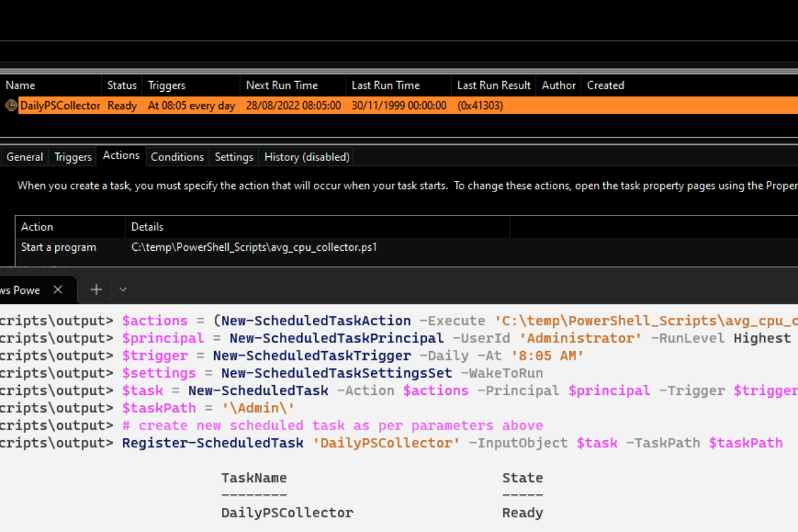The width and height of the screenshot is (798, 532).
Task: Click the PowerShell tab icon in terminal
Action: point(4,289)
